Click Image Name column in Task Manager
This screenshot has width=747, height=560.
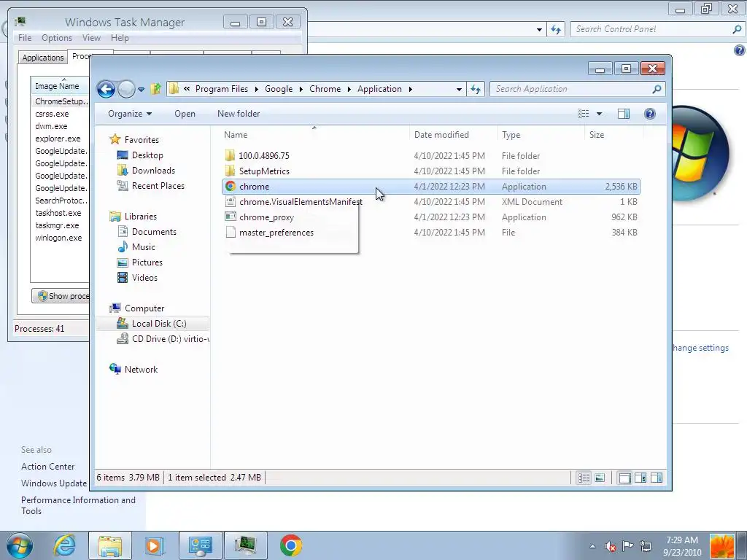click(60, 86)
